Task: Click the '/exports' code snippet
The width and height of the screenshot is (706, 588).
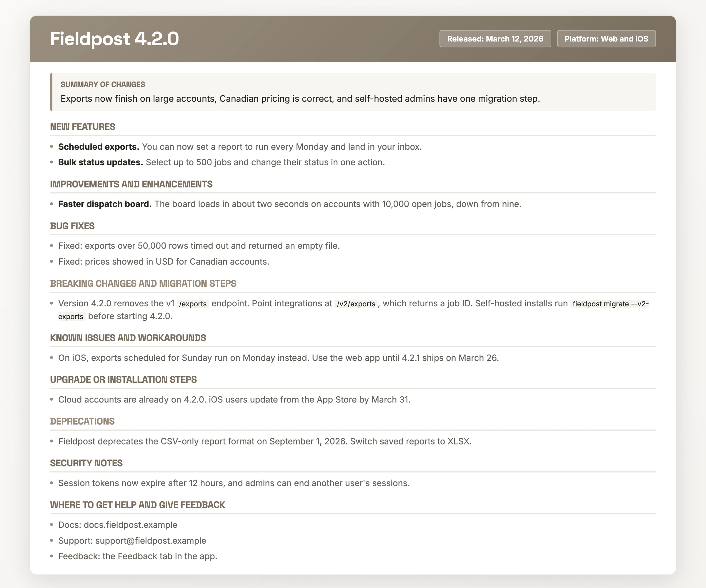Action: tap(193, 304)
